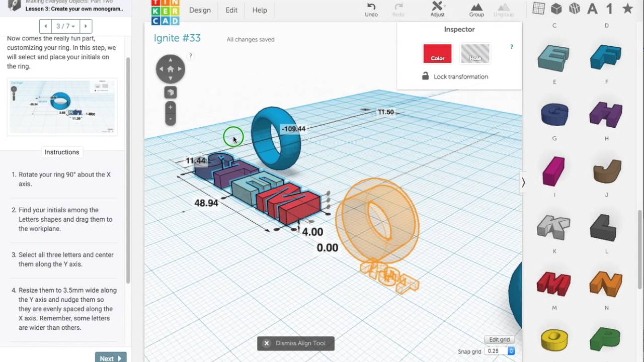Select the blue ring object
The height and width of the screenshot is (362, 644).
coord(276,138)
